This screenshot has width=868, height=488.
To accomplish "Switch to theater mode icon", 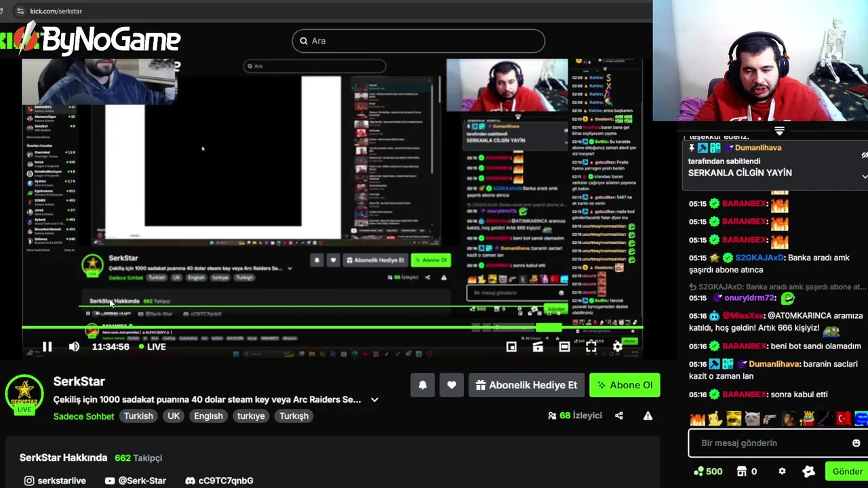I will click(x=564, y=346).
